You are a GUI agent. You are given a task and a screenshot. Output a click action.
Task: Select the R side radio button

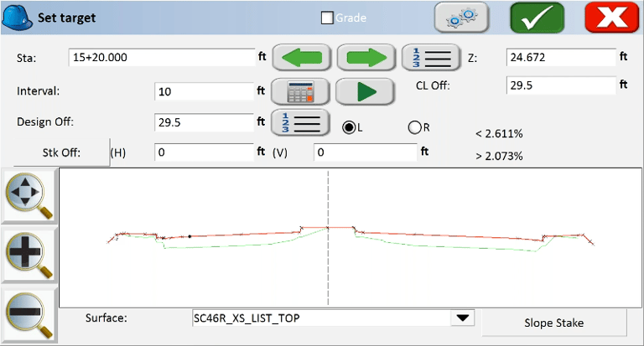414,127
